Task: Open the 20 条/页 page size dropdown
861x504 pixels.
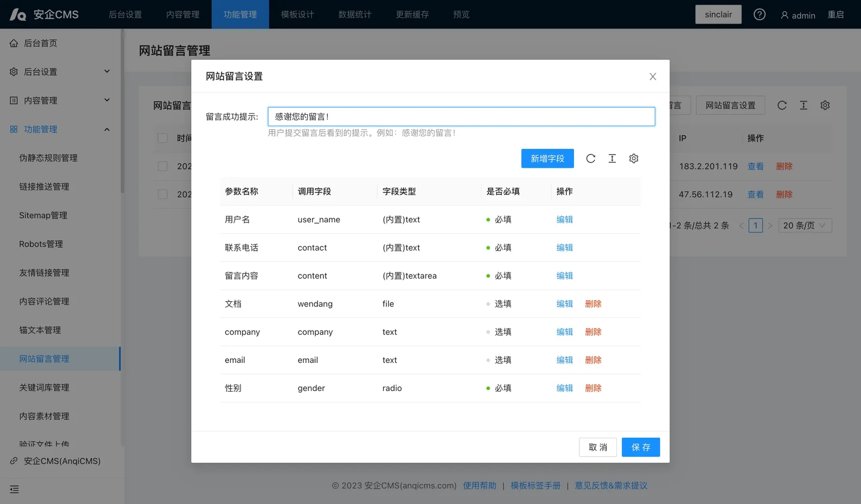Action: (x=805, y=225)
